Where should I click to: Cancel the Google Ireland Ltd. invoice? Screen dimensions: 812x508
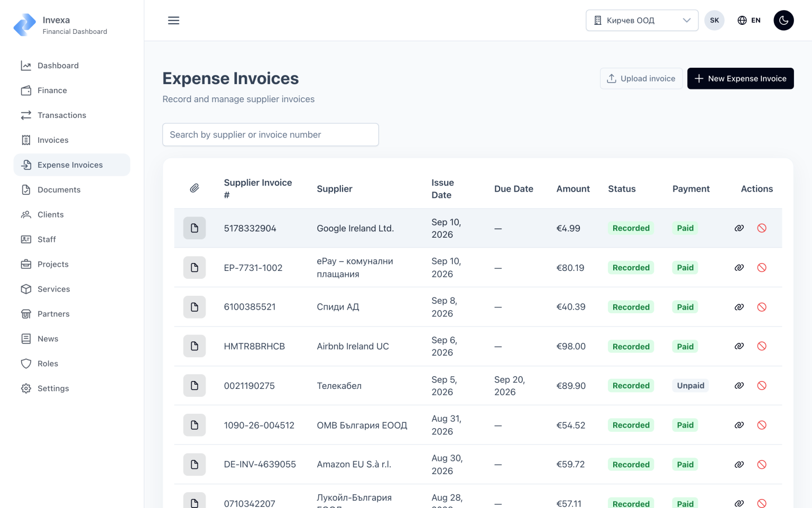tap(762, 228)
